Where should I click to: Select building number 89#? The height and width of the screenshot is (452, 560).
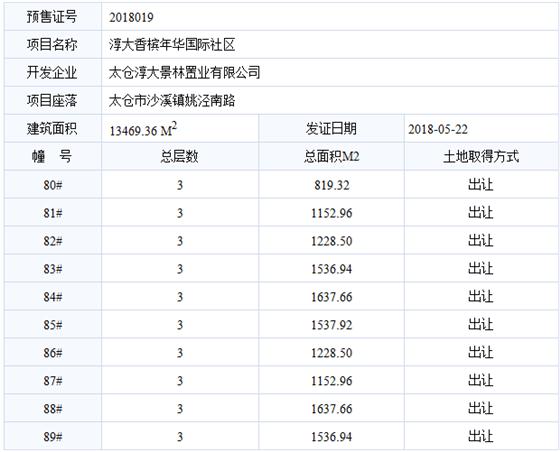click(53, 437)
